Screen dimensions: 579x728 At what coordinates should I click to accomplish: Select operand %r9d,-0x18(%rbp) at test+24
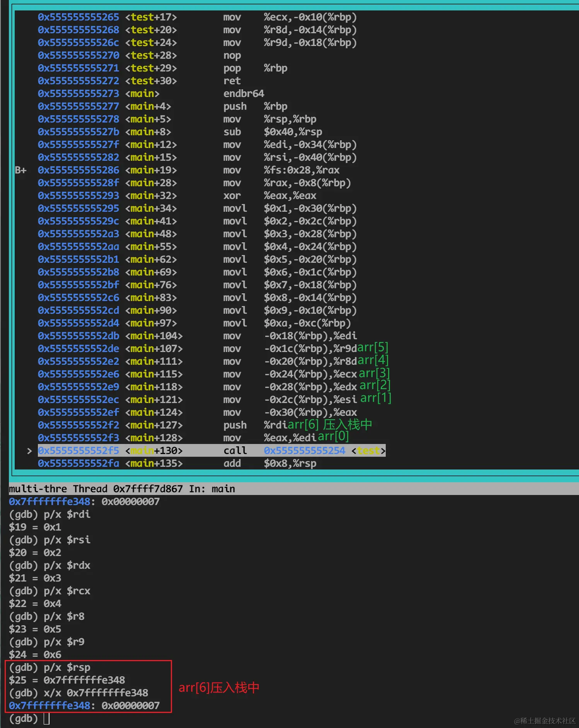pos(310,43)
